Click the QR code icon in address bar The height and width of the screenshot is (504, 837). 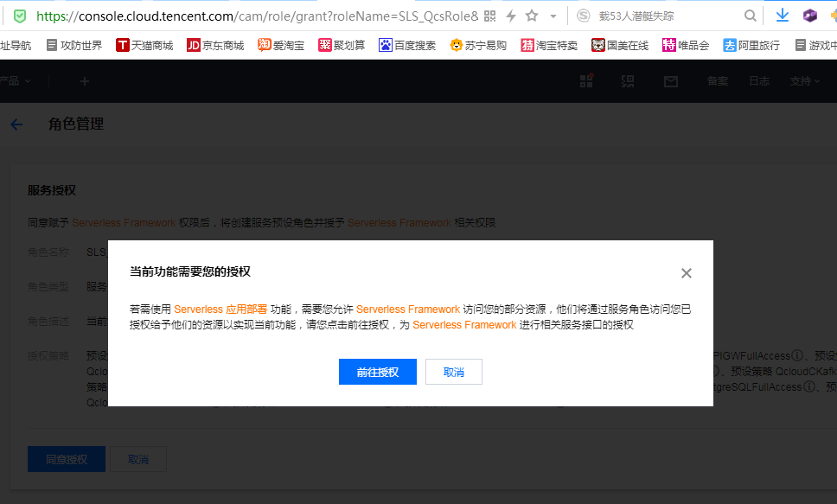pos(490,16)
